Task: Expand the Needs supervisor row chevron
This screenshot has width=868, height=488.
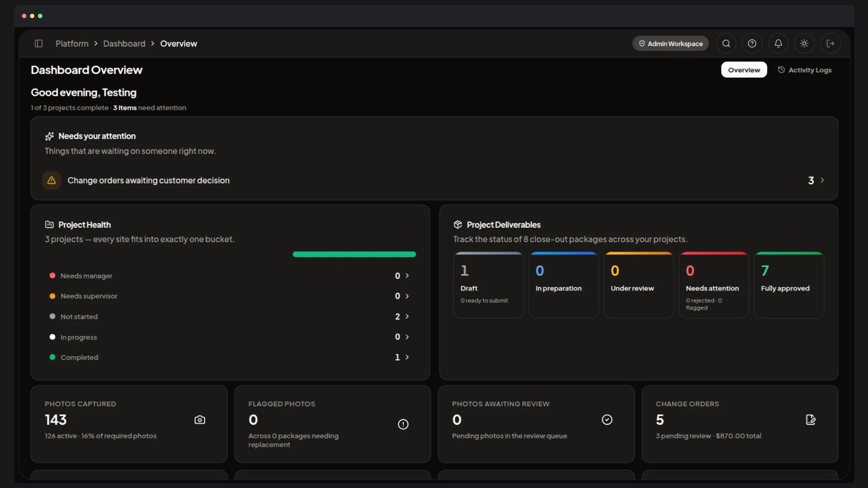Action: click(407, 296)
